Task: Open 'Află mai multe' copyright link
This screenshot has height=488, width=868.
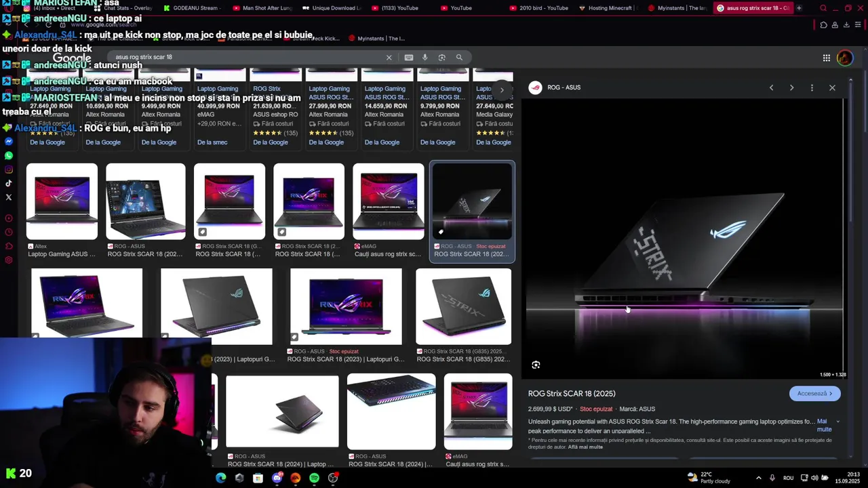Action: click(x=585, y=447)
